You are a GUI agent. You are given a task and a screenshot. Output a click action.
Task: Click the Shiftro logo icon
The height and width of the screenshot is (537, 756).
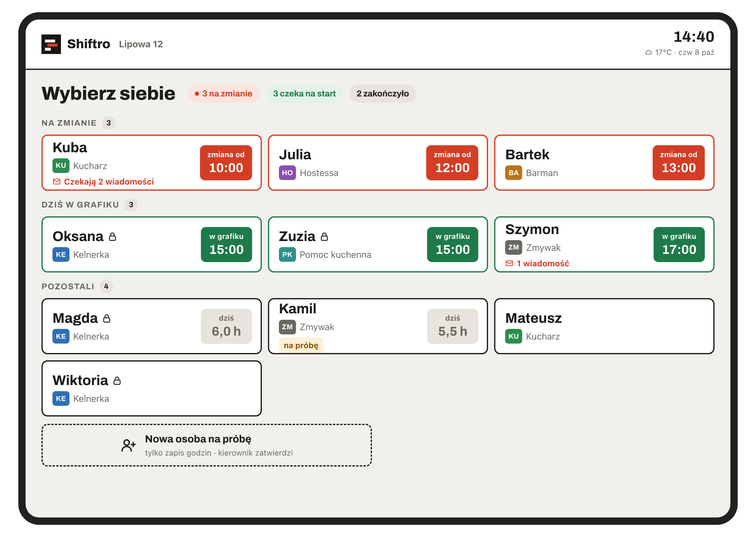tap(51, 44)
